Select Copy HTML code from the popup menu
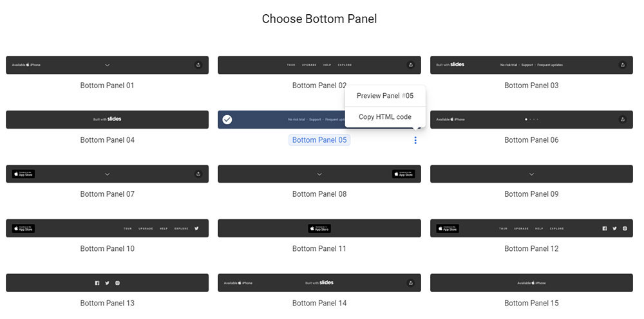This screenshot has height=319, width=644. tap(385, 117)
